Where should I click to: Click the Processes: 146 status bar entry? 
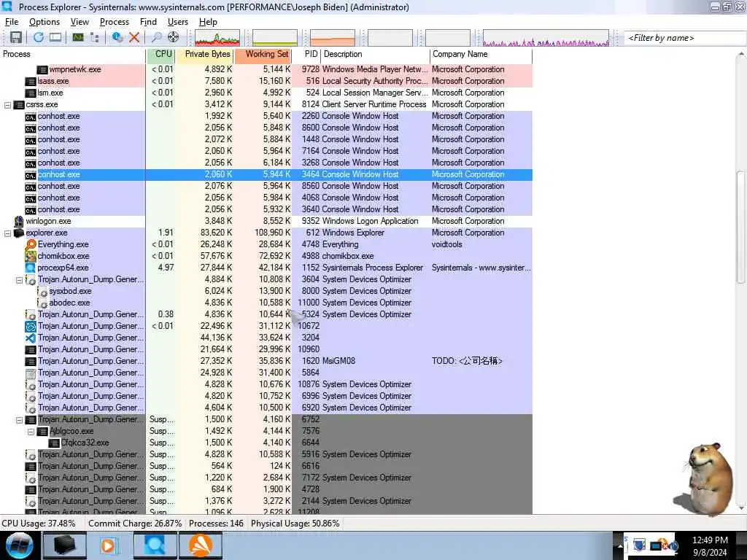click(x=216, y=524)
